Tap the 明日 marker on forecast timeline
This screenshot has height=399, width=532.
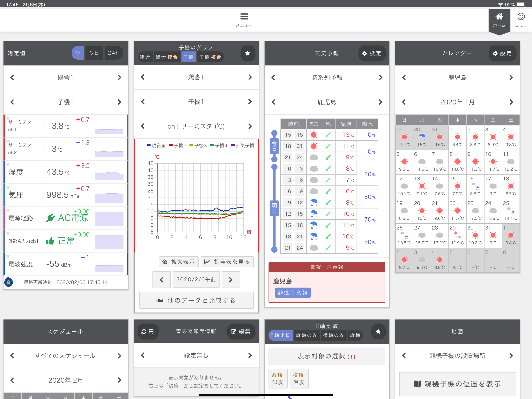pos(274,208)
